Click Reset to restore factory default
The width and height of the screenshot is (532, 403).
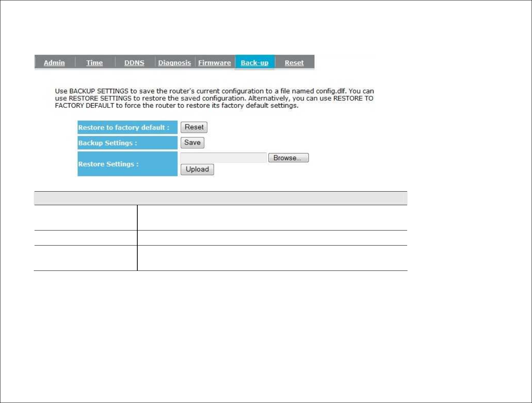point(194,127)
